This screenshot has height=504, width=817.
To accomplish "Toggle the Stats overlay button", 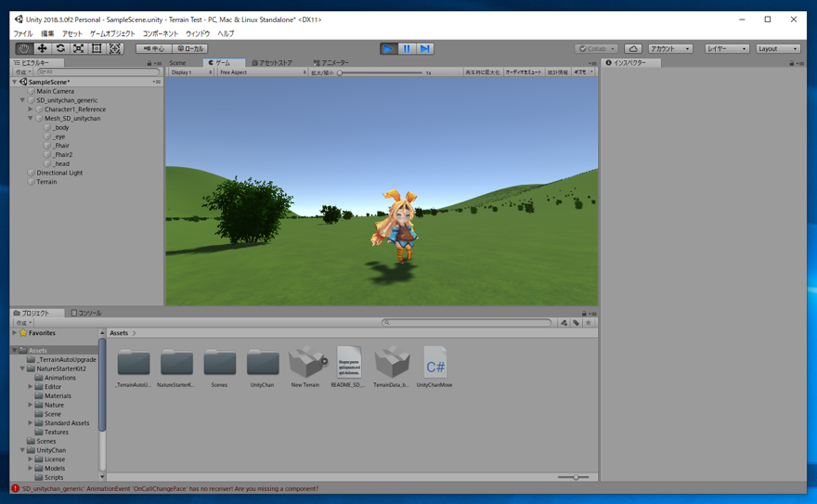I will tap(558, 72).
